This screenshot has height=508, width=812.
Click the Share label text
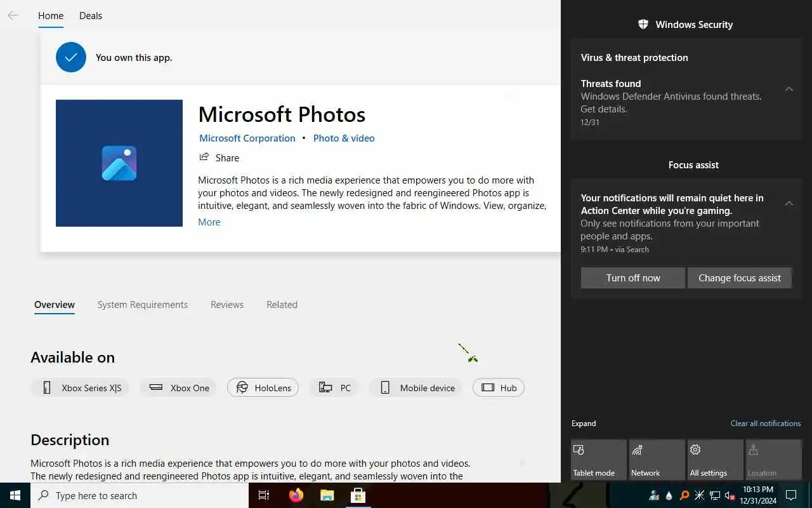pyautogui.click(x=227, y=157)
